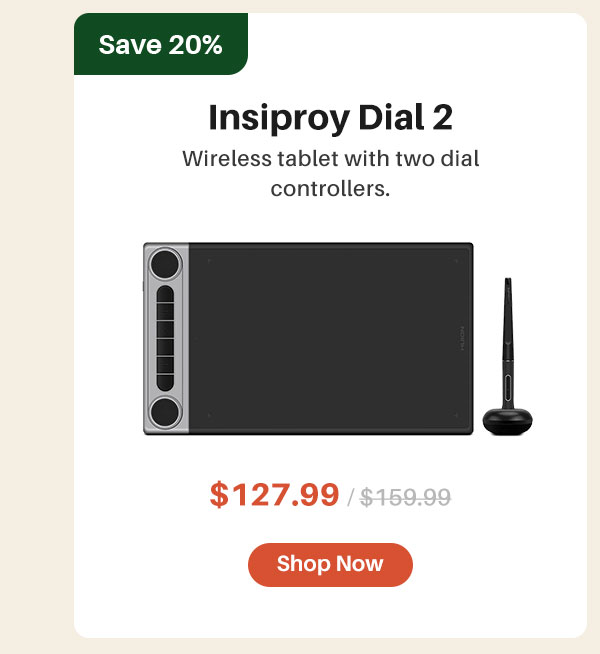Click the top-left corner mark of the drawing area
The width and height of the screenshot is (600, 654).
click(209, 261)
